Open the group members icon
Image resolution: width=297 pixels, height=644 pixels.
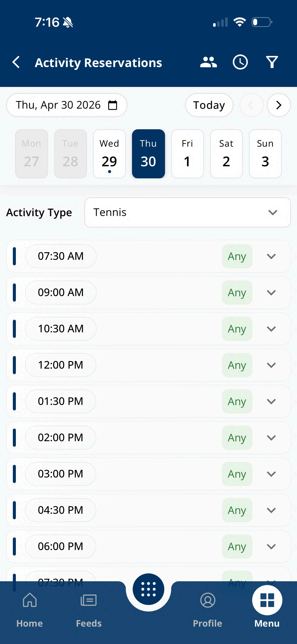point(208,62)
